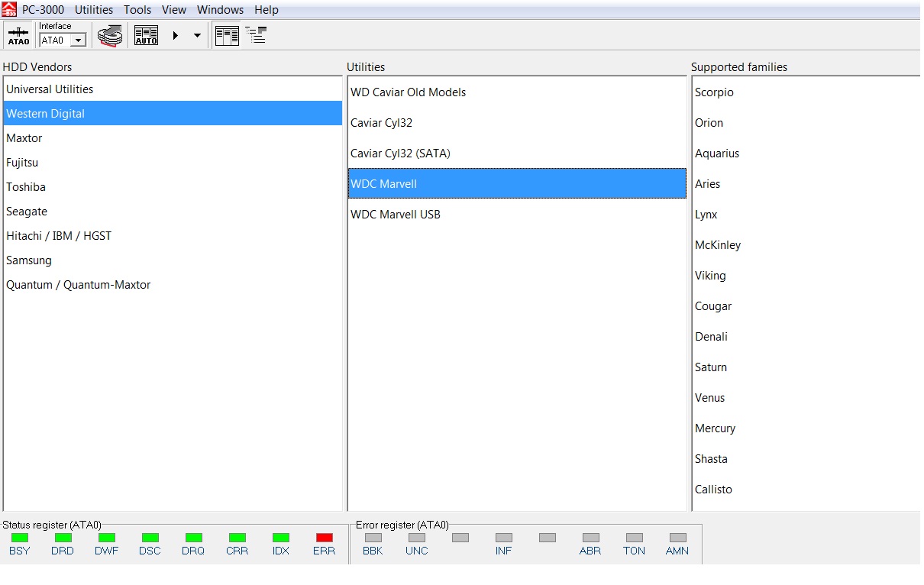The width and height of the screenshot is (924, 585).
Task: Select Aries family
Action: [x=806, y=184]
